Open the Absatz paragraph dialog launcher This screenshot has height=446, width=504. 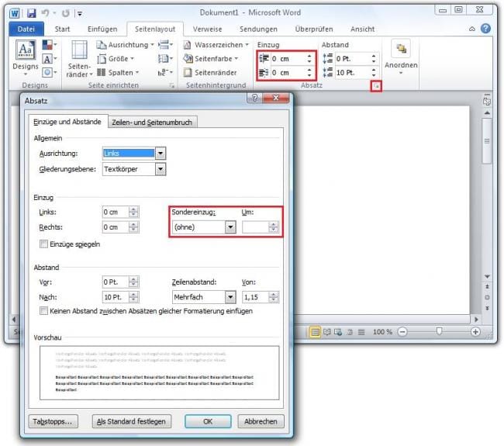click(376, 86)
